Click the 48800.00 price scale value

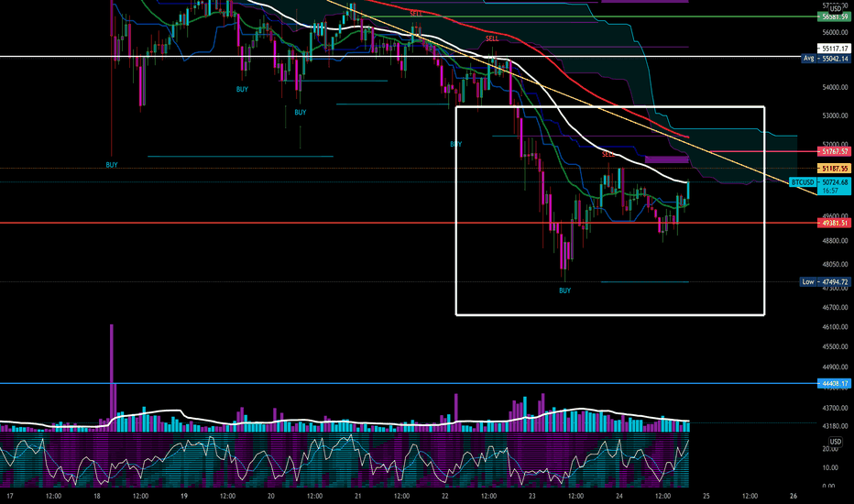coord(836,240)
